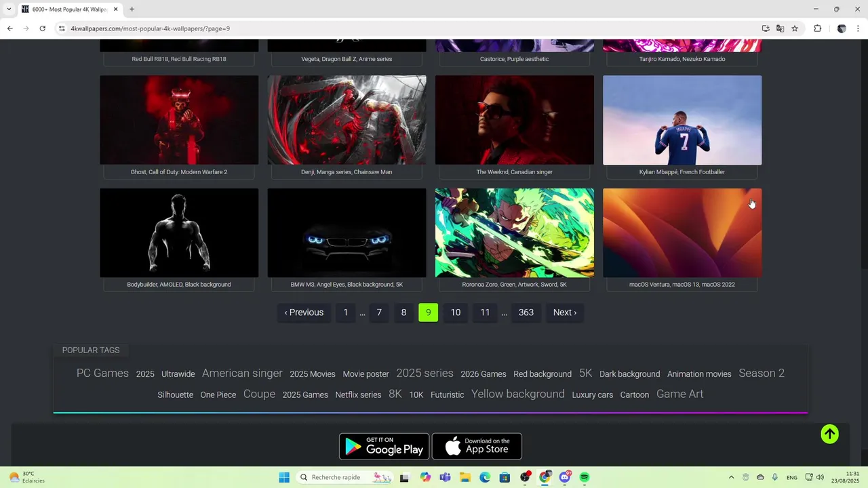This screenshot has width=868, height=488.
Task: Select the 2025 series tag
Action: [425, 373]
